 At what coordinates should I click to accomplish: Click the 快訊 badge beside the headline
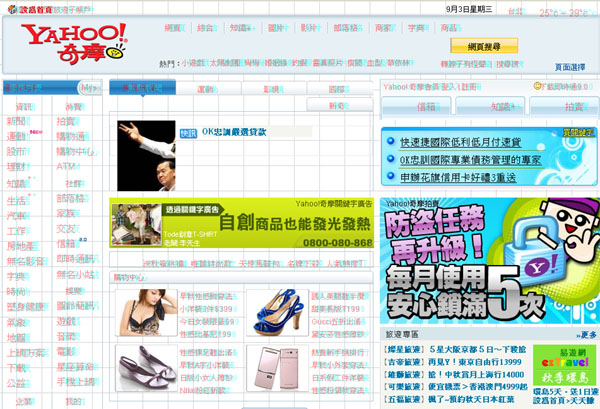[188, 133]
